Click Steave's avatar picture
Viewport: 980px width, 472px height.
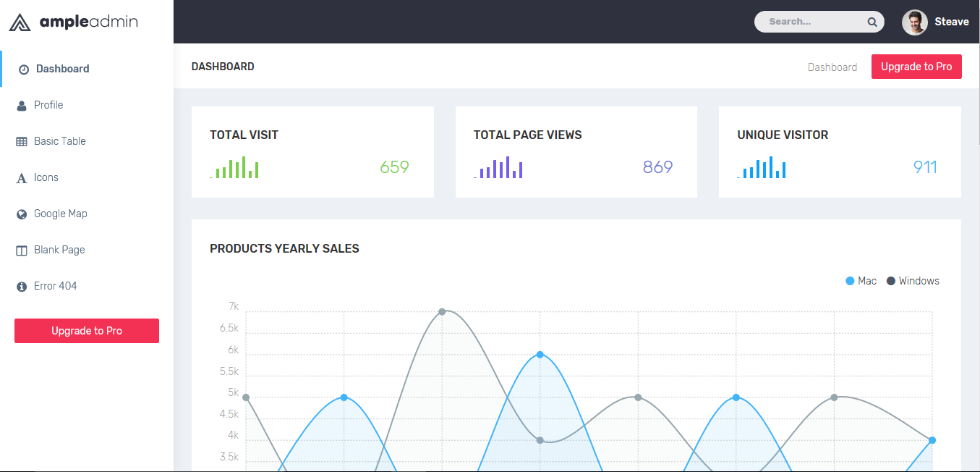(x=915, y=22)
